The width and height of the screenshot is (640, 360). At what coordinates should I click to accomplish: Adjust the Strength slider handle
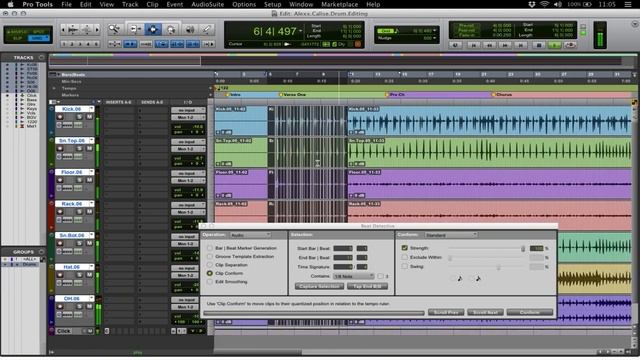pos(523,249)
